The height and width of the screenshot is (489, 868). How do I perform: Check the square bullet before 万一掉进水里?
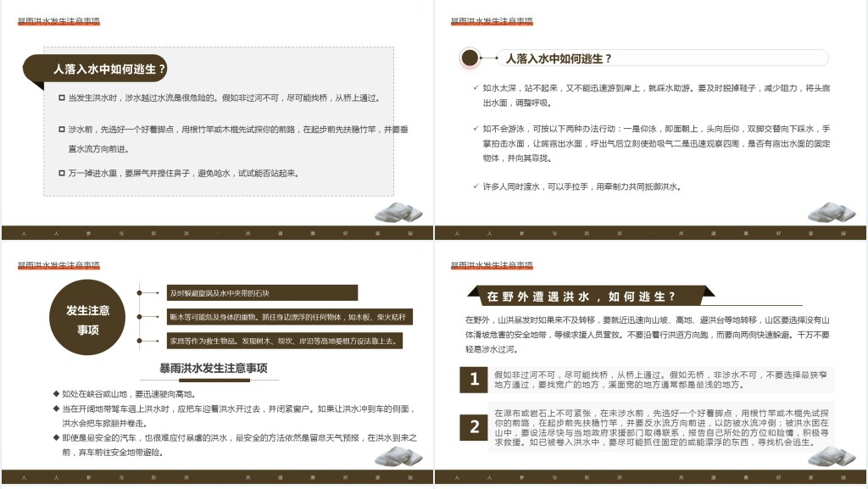click(x=62, y=173)
